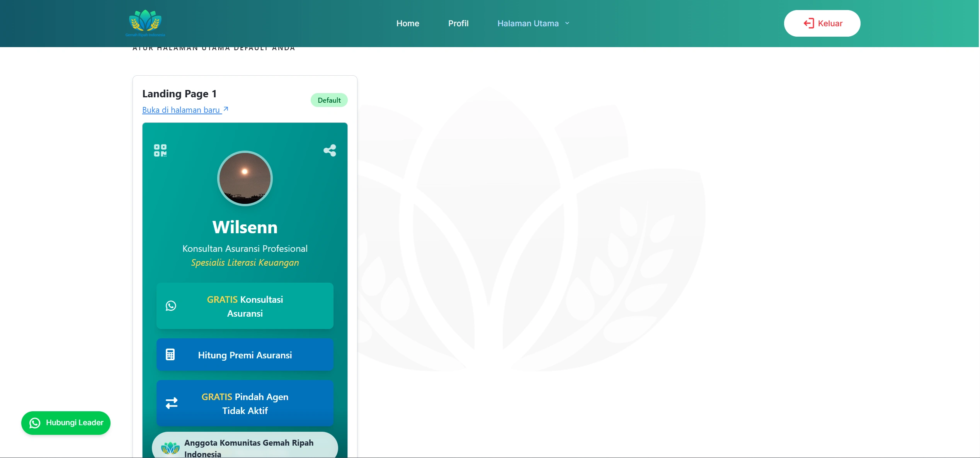Expand the Halaman Utama dropdown chevron
Image resolution: width=980 pixels, height=458 pixels.
[567, 23]
